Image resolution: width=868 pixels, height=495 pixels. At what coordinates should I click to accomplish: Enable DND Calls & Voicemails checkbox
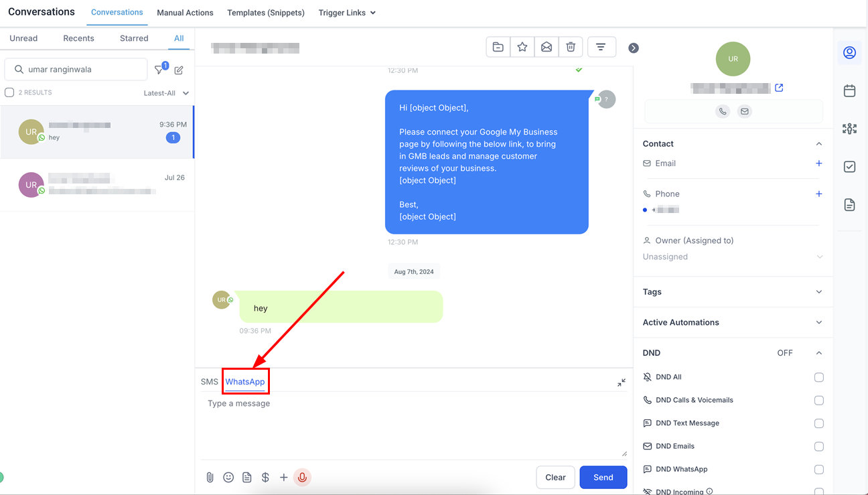tap(818, 401)
